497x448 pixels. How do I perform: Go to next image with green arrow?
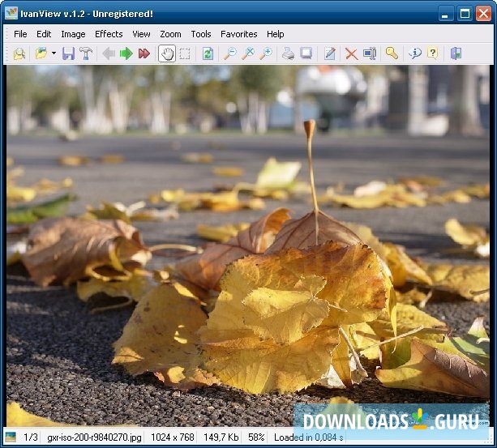click(126, 53)
